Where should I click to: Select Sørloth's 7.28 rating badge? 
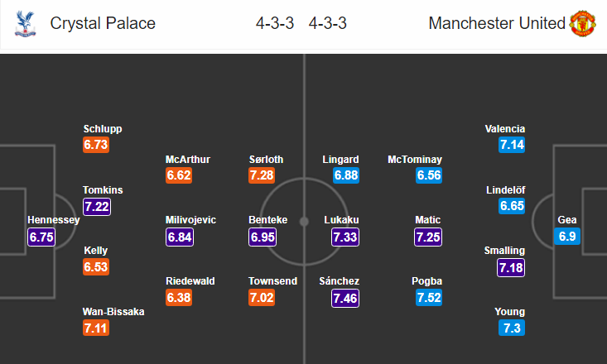click(262, 175)
